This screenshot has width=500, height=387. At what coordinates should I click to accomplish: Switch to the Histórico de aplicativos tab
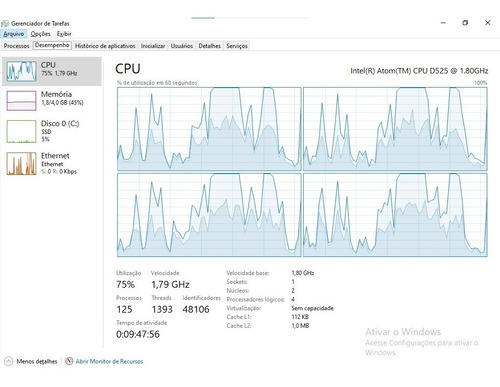click(x=105, y=46)
